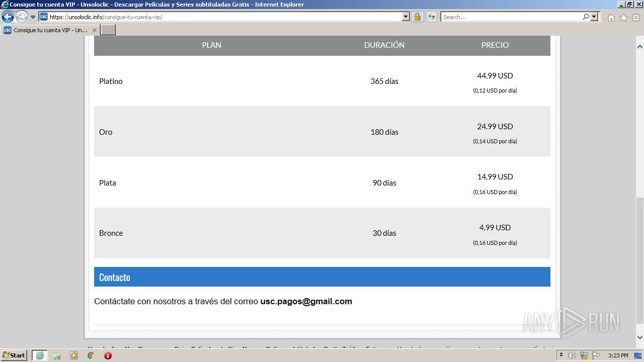Open Windows Explorer folder taskbar icon
This screenshot has width=644, height=362.
click(57, 355)
